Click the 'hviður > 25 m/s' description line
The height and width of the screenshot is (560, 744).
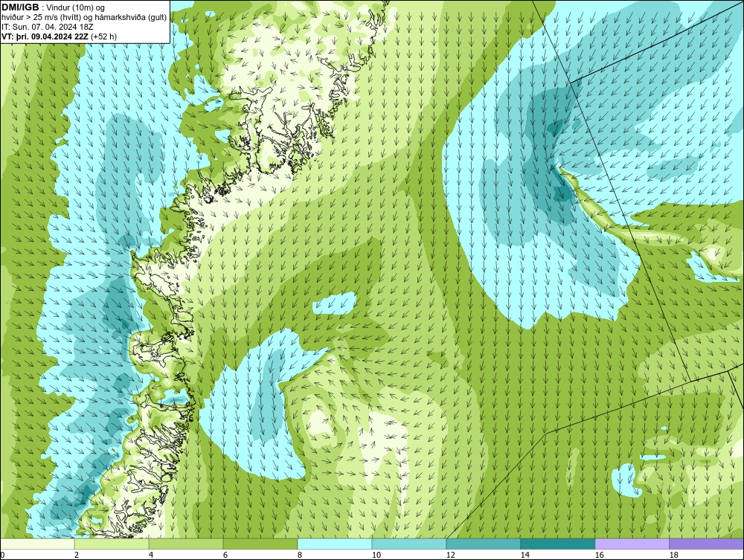(85, 18)
